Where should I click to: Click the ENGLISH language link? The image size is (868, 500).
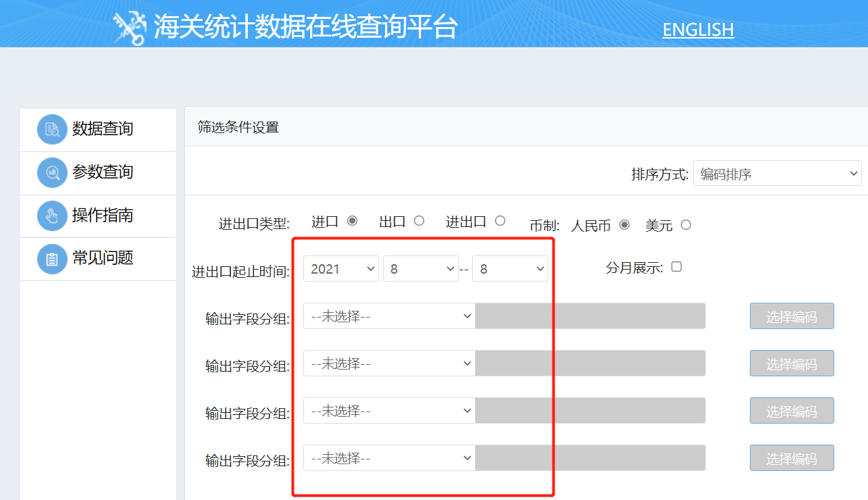tap(698, 30)
